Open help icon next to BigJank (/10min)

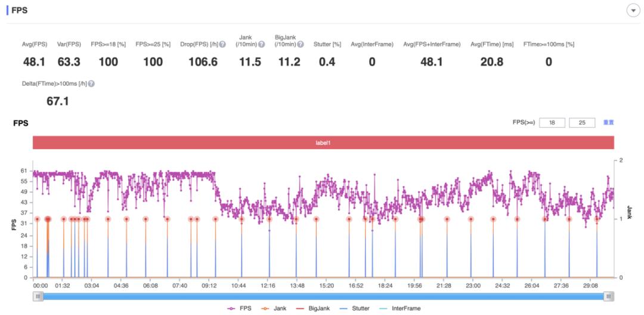[x=301, y=44]
